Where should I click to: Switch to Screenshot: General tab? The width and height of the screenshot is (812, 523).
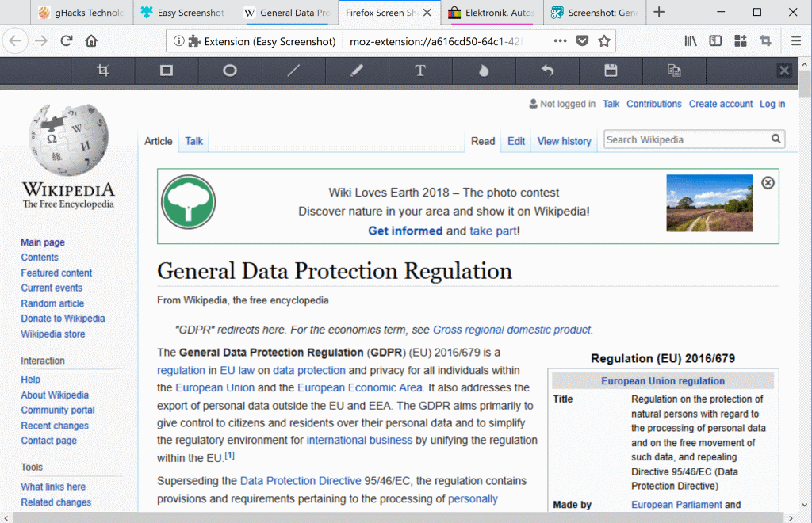pos(595,13)
